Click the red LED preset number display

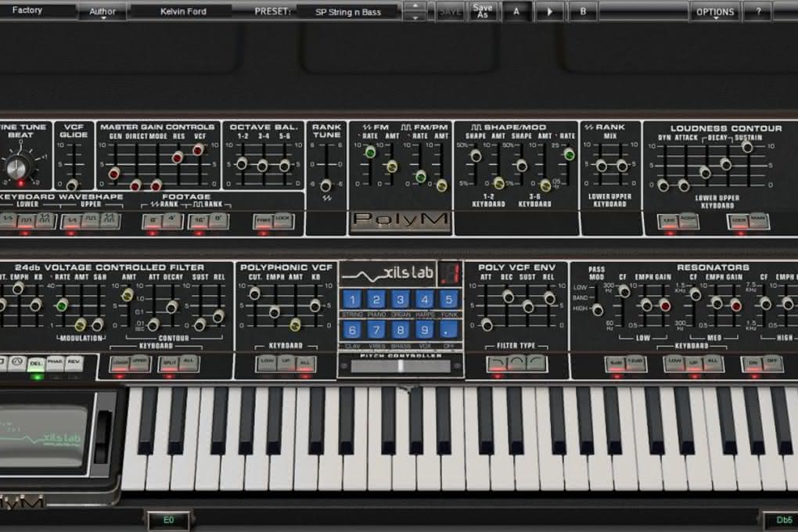(450, 273)
